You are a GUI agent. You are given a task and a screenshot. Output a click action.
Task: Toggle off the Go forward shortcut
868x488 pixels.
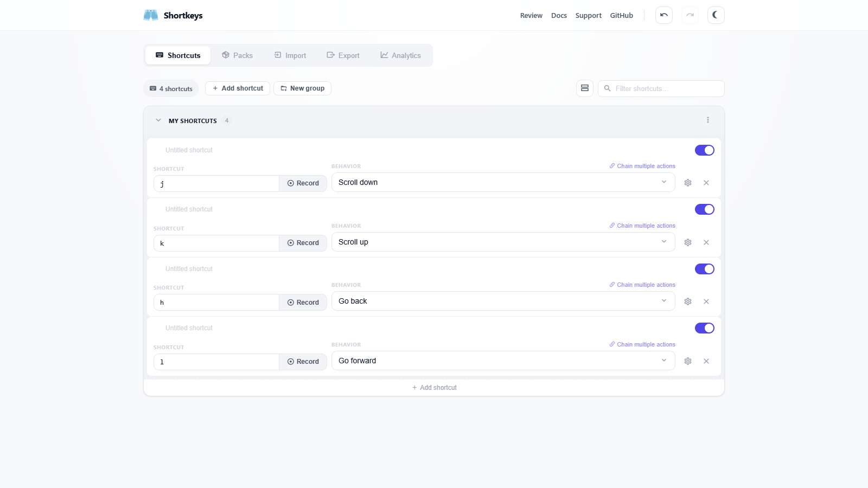click(x=704, y=328)
